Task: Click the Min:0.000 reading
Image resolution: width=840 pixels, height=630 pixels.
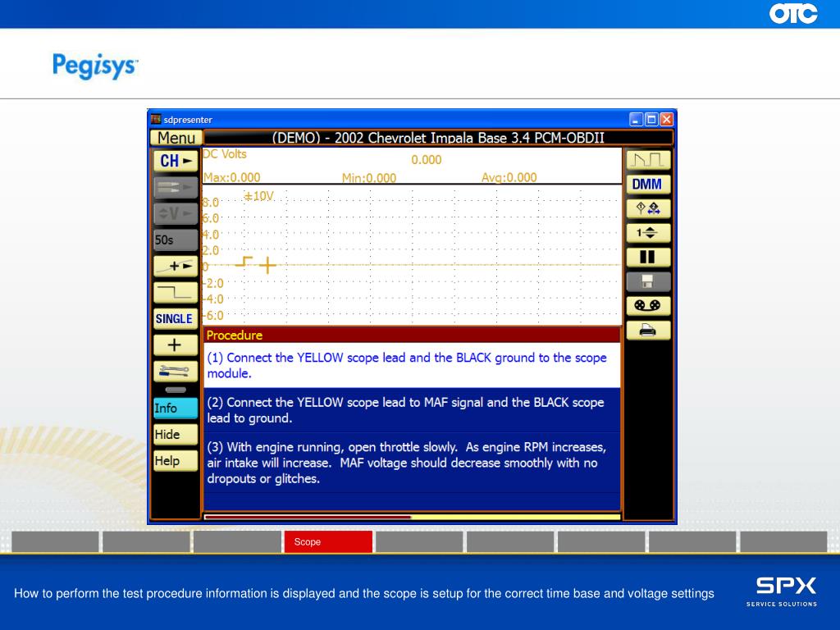Action: (x=369, y=178)
